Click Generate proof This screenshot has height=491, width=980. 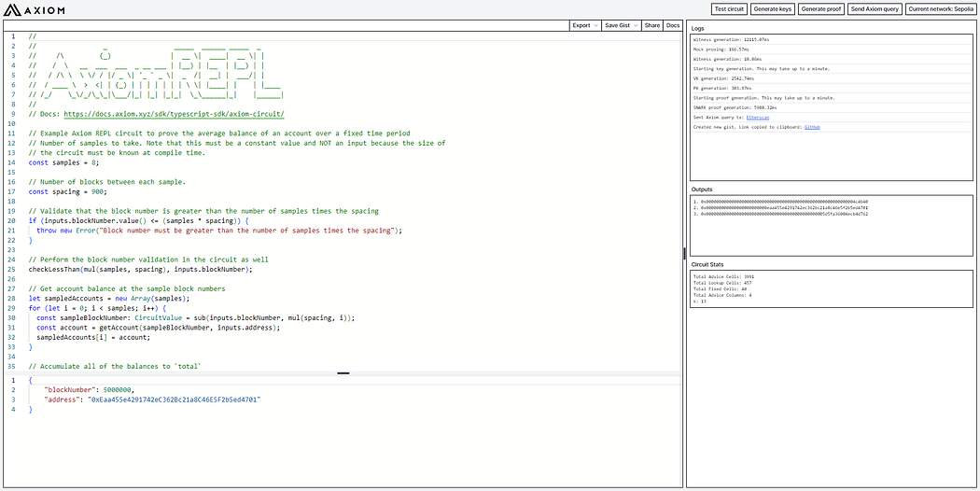pos(822,8)
